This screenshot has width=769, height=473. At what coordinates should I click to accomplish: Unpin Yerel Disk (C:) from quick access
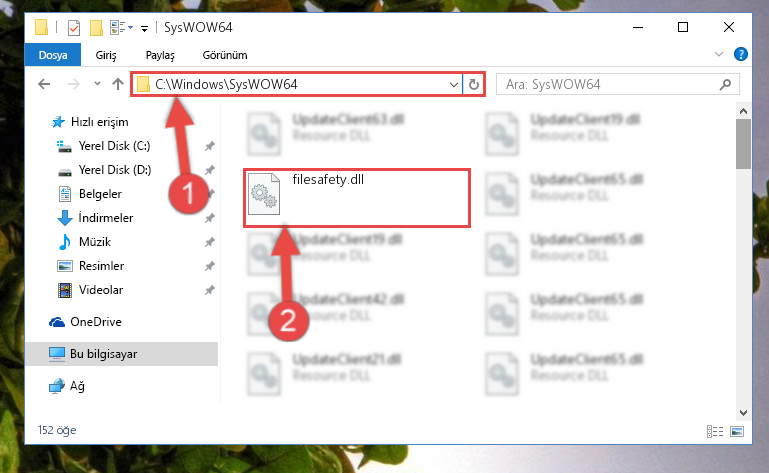coord(210,146)
